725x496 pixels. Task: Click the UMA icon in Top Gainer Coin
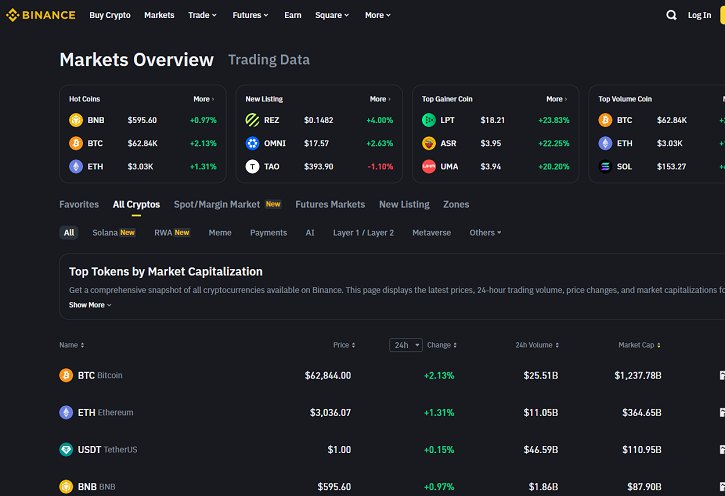click(429, 166)
